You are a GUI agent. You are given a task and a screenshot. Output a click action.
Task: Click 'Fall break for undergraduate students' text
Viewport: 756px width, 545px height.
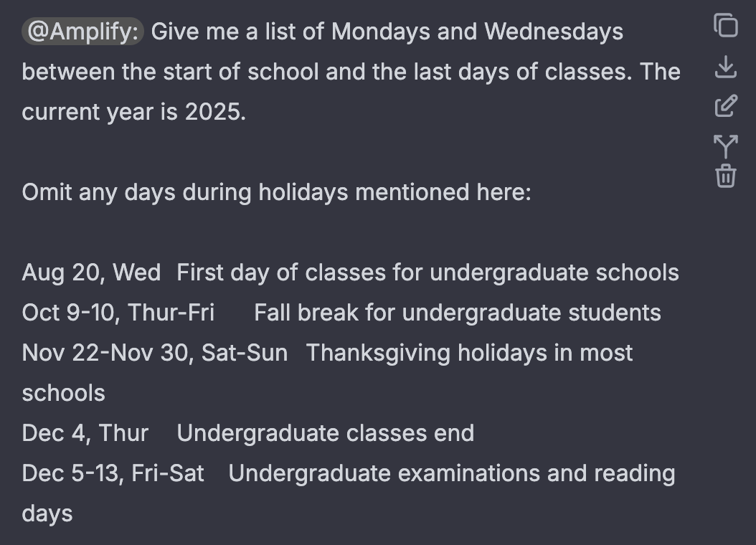tap(458, 313)
